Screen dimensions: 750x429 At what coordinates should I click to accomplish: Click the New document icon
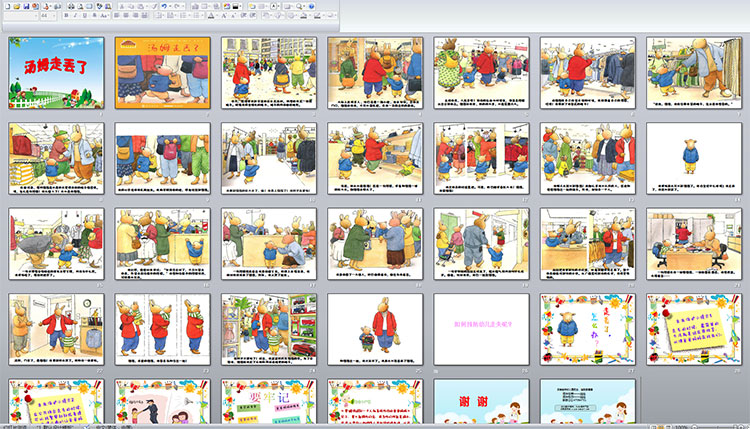[8, 7]
